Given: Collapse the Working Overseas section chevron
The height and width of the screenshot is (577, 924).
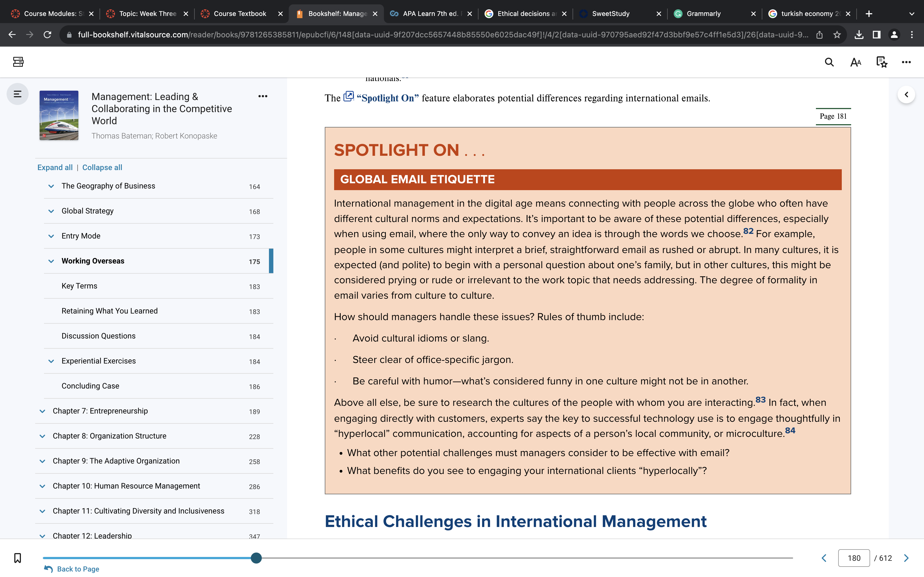Looking at the screenshot, I should [51, 261].
